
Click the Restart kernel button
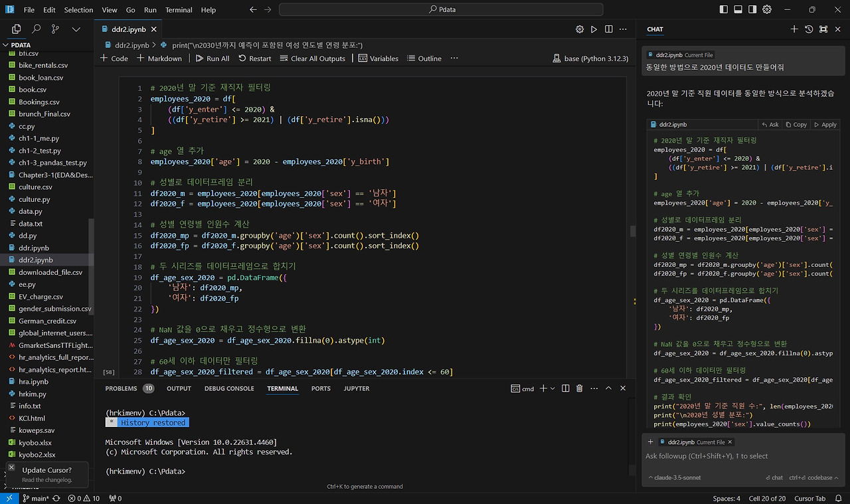[254, 58]
